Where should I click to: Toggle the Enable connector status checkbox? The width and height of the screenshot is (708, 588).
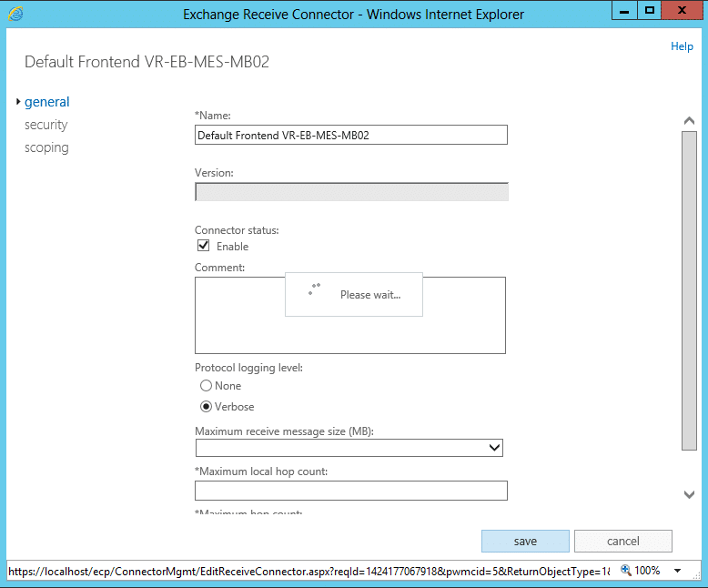[204, 246]
